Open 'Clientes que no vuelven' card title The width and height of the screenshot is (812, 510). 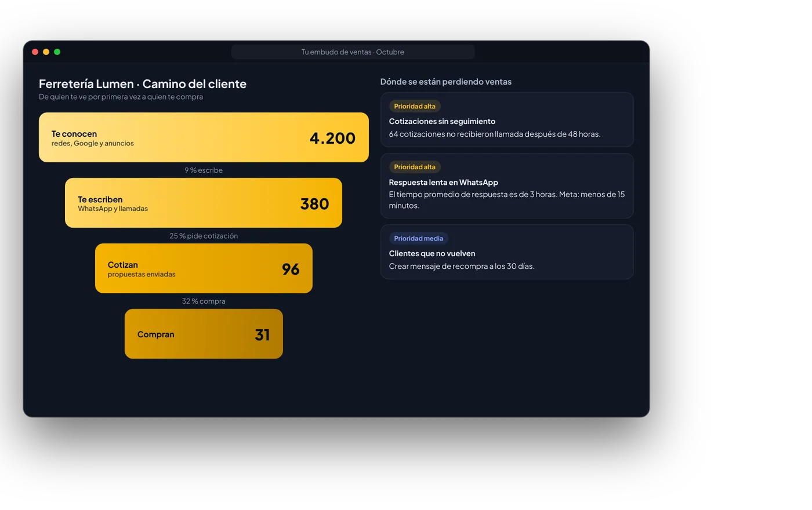432,254
